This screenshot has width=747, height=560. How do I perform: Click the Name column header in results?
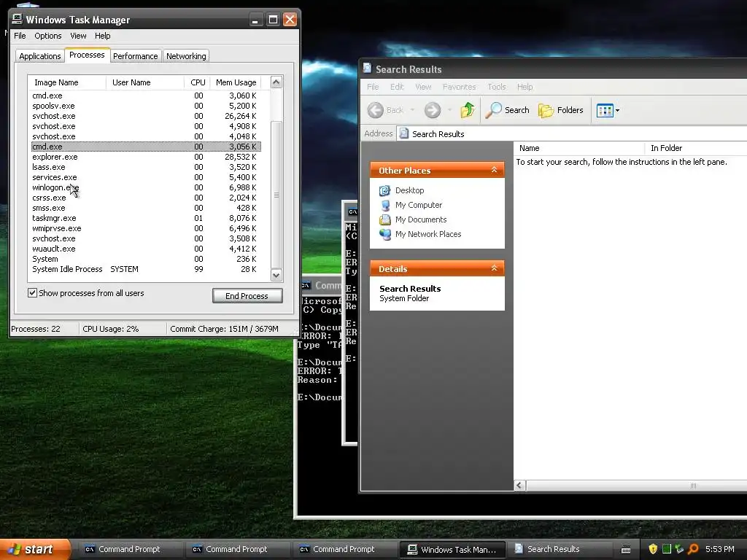click(578, 148)
